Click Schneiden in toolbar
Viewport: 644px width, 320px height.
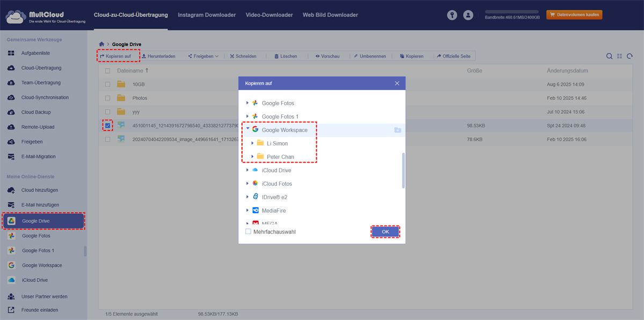pos(243,56)
